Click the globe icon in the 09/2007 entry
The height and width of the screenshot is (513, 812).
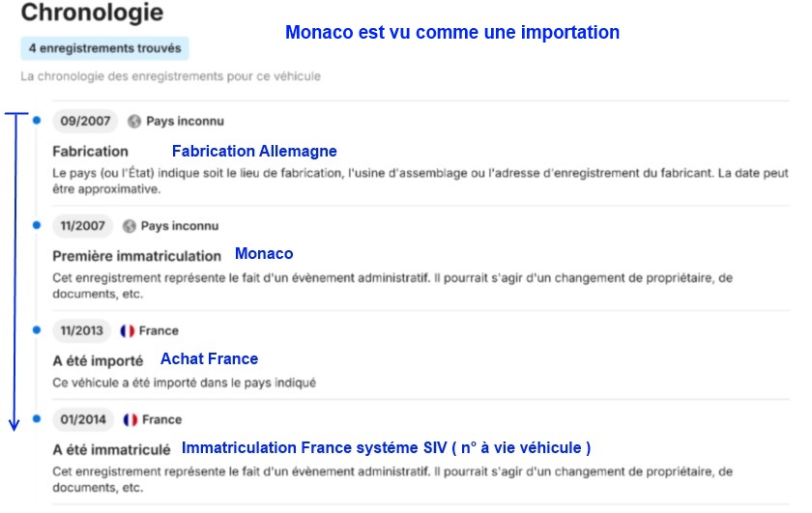pos(134,122)
